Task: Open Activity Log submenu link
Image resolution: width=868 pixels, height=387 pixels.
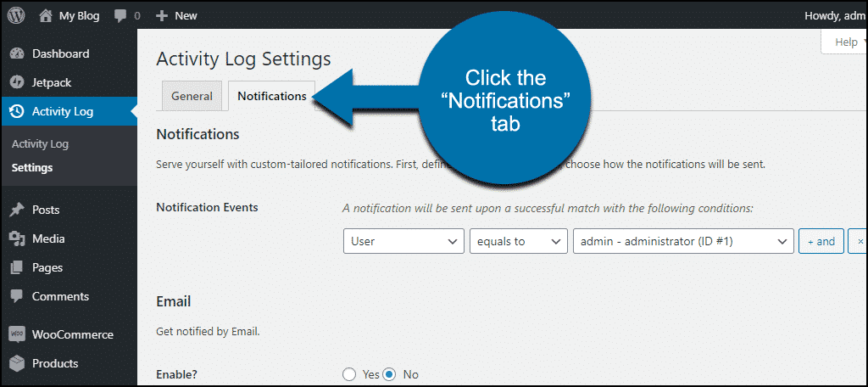Action: click(x=40, y=144)
